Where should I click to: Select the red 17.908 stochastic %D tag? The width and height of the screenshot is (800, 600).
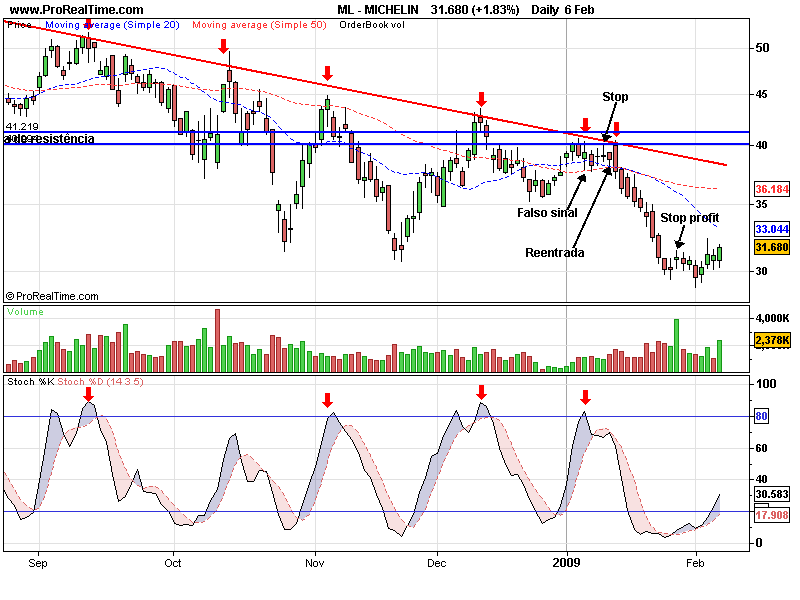pyautogui.click(x=772, y=515)
